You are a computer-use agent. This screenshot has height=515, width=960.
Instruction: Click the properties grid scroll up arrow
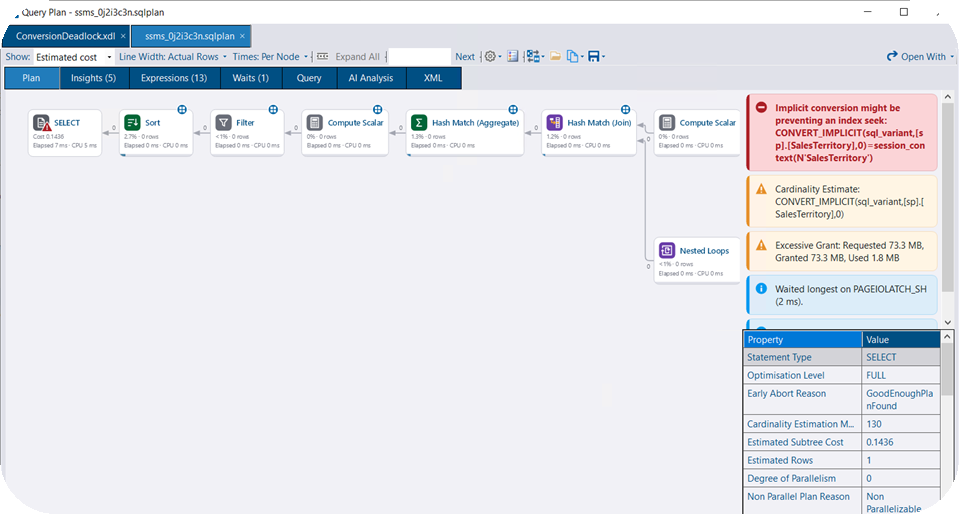point(947,337)
